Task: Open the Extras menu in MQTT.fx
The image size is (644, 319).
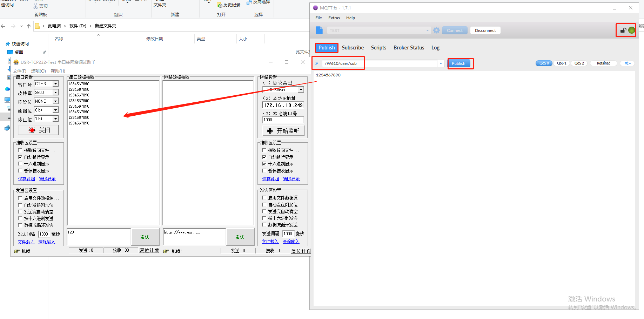Action: tap(334, 18)
